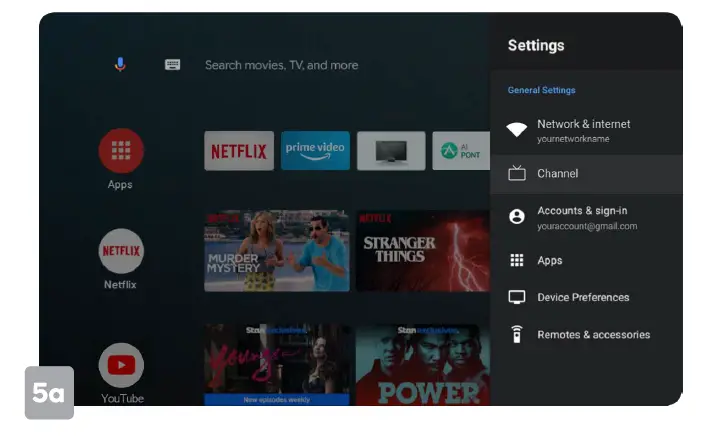Click the Apps label under red icon
704x438 pixels.
tap(120, 184)
